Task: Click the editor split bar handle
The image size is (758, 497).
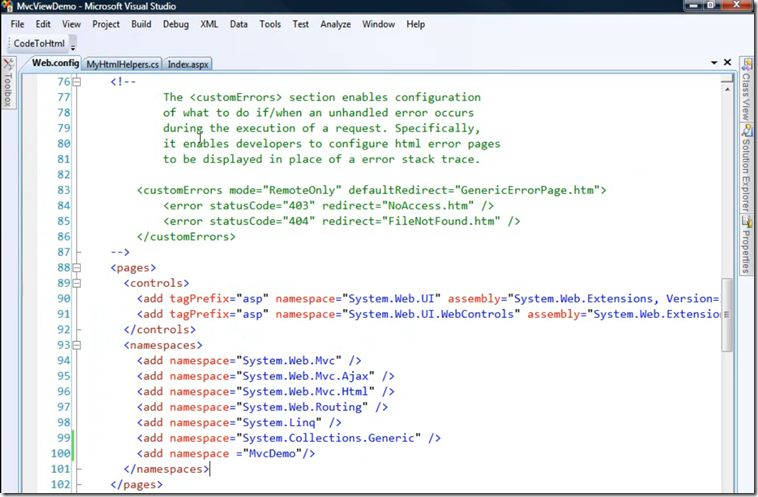Action: tap(727, 78)
